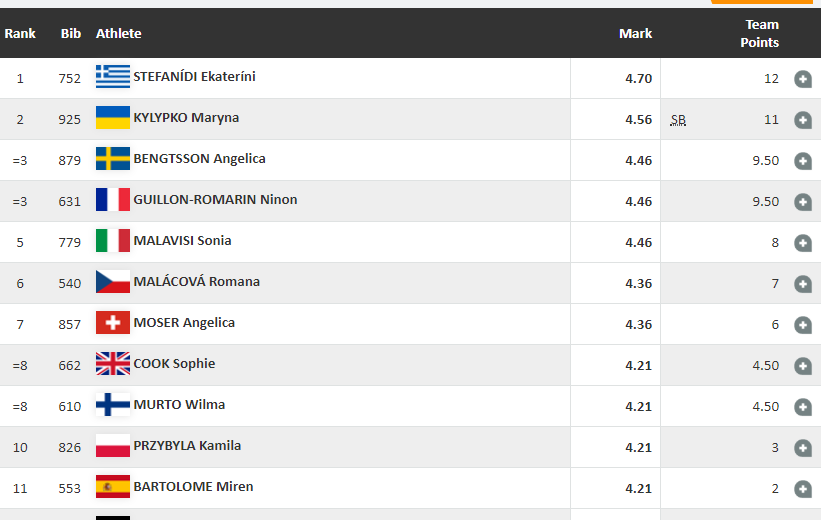Image resolution: width=821 pixels, height=520 pixels.
Task: Expand the plus icon on Kylypko's row
Action: 802,120
